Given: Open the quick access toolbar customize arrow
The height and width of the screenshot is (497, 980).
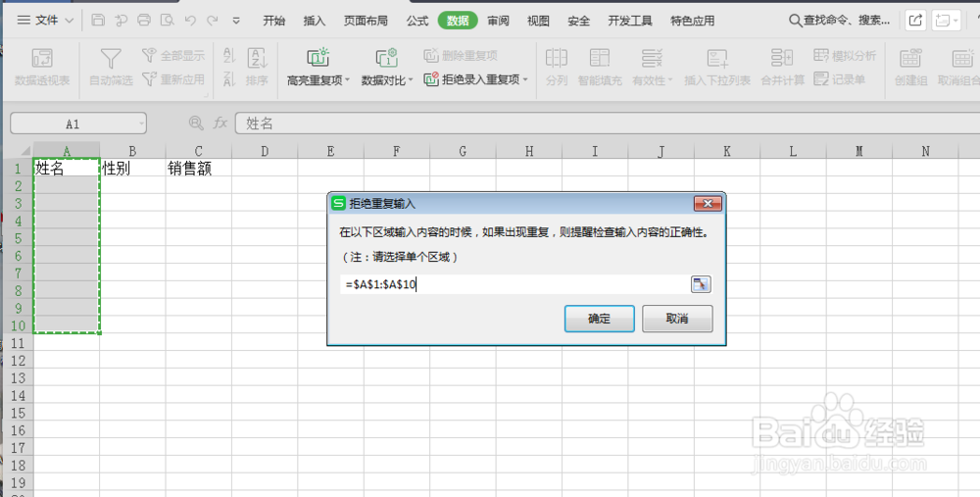Looking at the screenshot, I should pyautogui.click(x=236, y=21).
